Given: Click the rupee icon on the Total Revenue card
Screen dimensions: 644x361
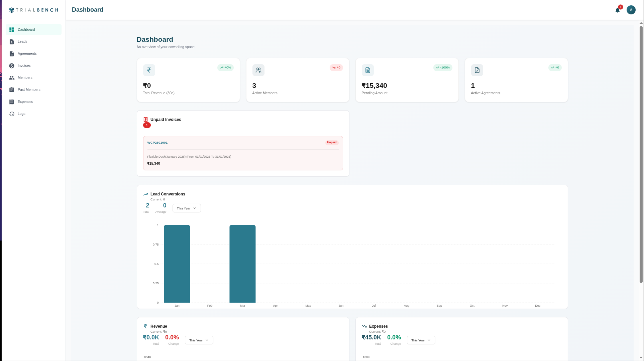Looking at the screenshot, I should [149, 70].
